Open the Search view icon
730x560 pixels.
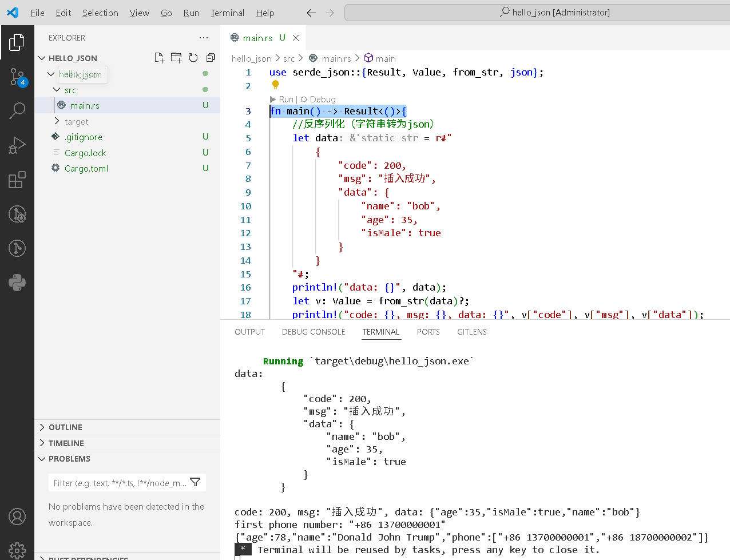17,110
